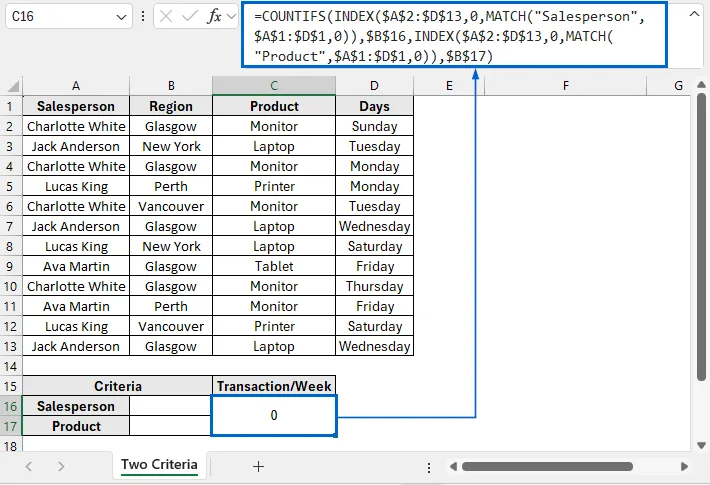
Task: Click the Salesperson header cell A1
Action: pyautogui.click(x=76, y=106)
